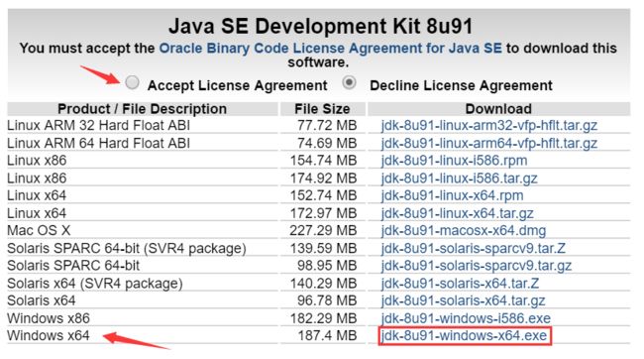
Task: Click the 74.69 MB file size cell
Action: pyautogui.click(x=327, y=143)
